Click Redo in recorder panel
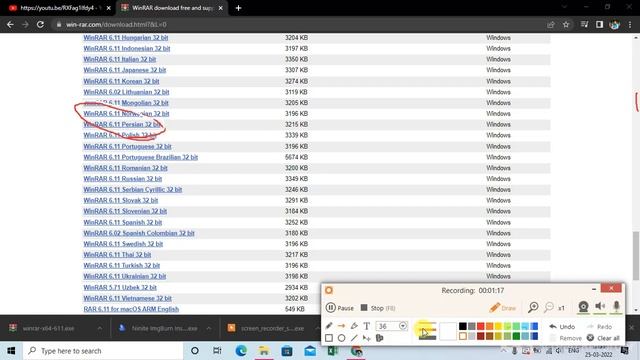Viewport: 640px width, 360px height. click(x=599, y=327)
